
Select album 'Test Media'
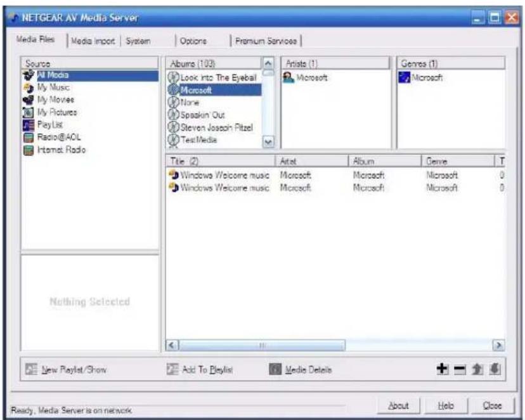198,140
